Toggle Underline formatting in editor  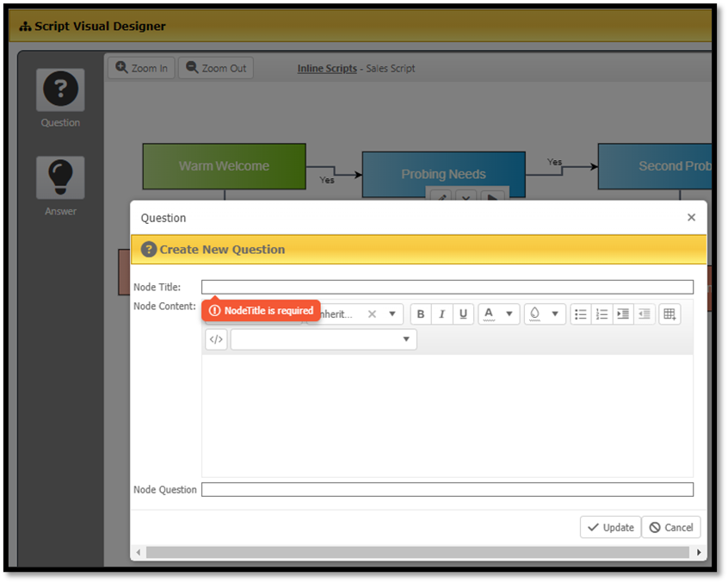pos(463,314)
